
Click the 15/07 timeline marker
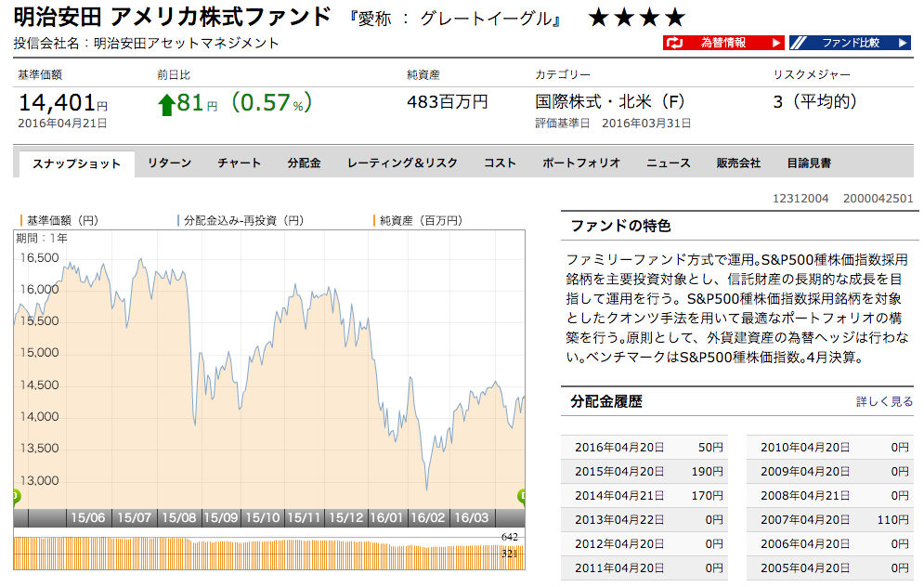pyautogui.click(x=134, y=518)
